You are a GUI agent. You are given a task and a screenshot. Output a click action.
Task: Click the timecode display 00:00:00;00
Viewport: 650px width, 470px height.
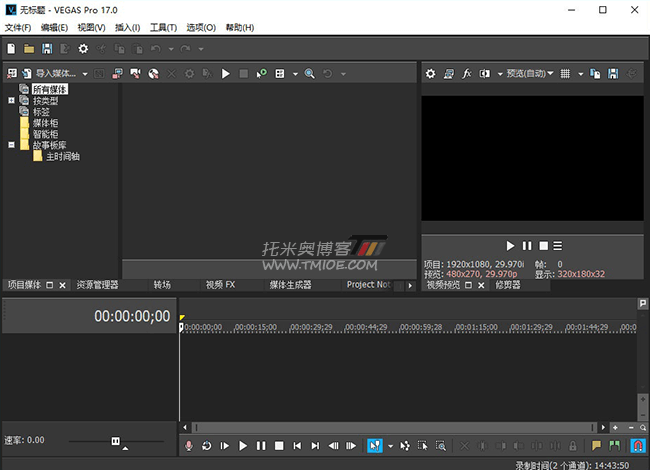click(132, 316)
